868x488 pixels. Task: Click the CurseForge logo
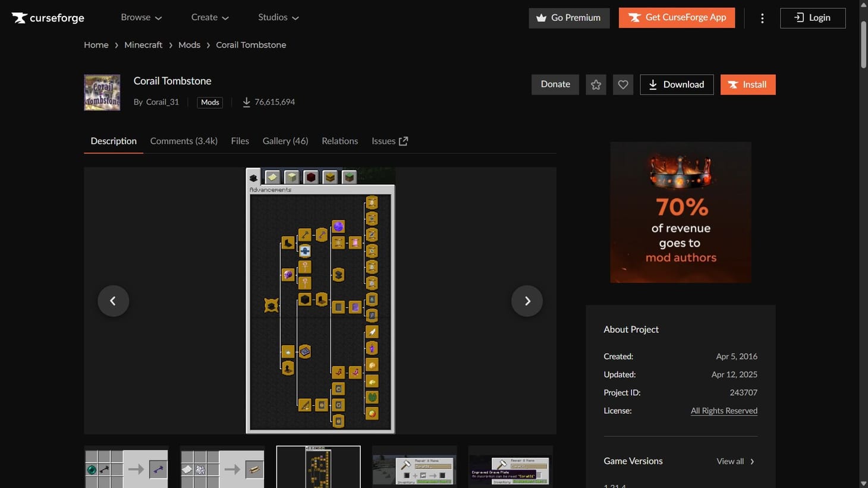pyautogui.click(x=48, y=18)
